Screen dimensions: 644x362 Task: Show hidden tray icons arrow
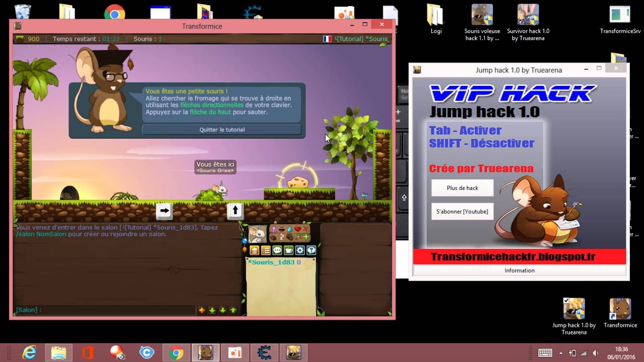pos(561,353)
